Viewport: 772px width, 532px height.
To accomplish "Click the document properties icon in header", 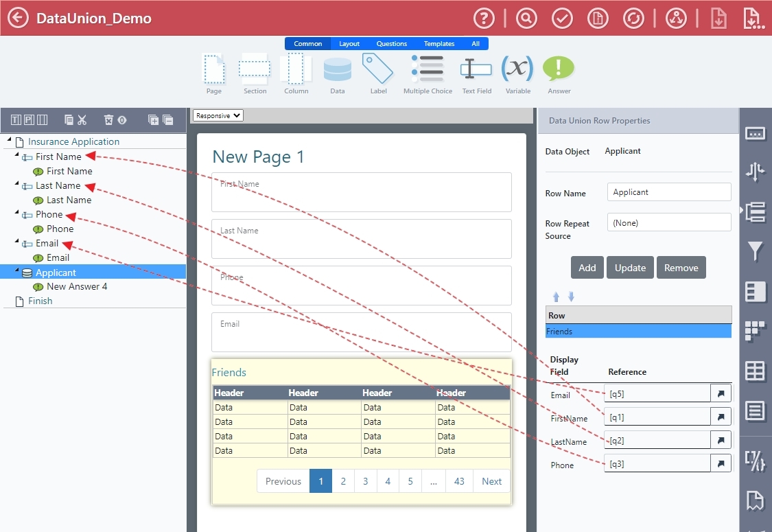I will pyautogui.click(x=598, y=19).
